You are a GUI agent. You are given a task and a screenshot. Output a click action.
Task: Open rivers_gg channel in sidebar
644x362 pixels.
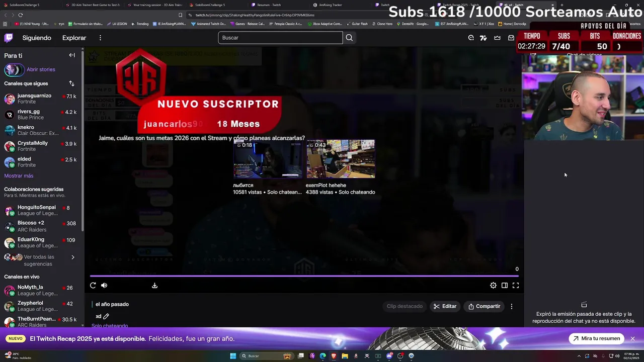pyautogui.click(x=40, y=114)
